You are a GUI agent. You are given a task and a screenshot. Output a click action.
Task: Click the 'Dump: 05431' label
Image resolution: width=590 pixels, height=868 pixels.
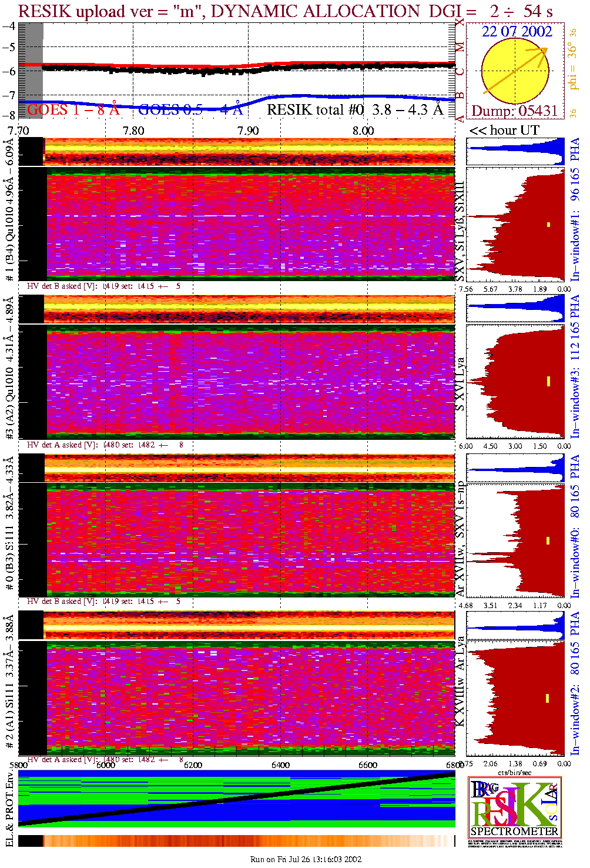tap(514, 111)
